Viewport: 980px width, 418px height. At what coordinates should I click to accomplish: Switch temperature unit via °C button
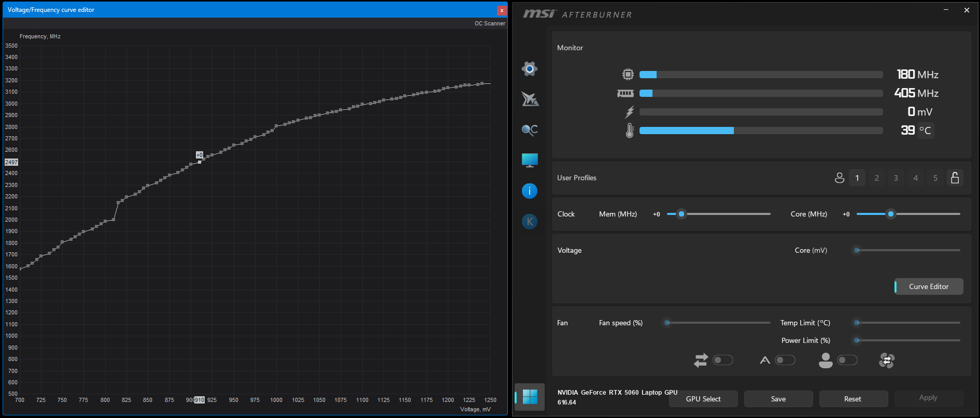click(x=925, y=131)
